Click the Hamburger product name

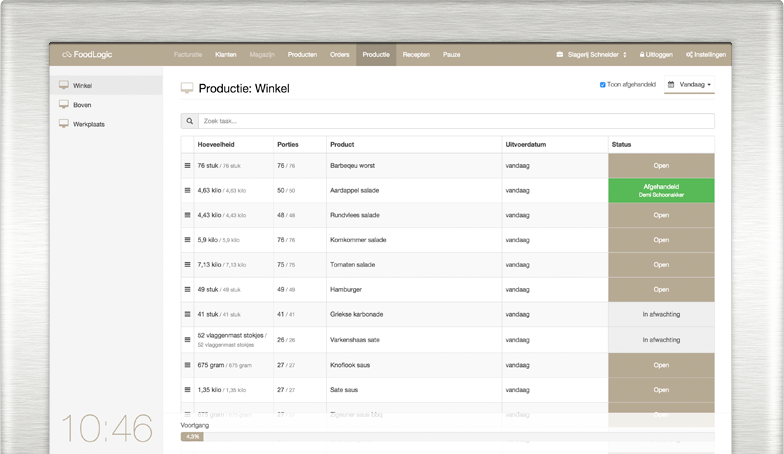pos(346,290)
